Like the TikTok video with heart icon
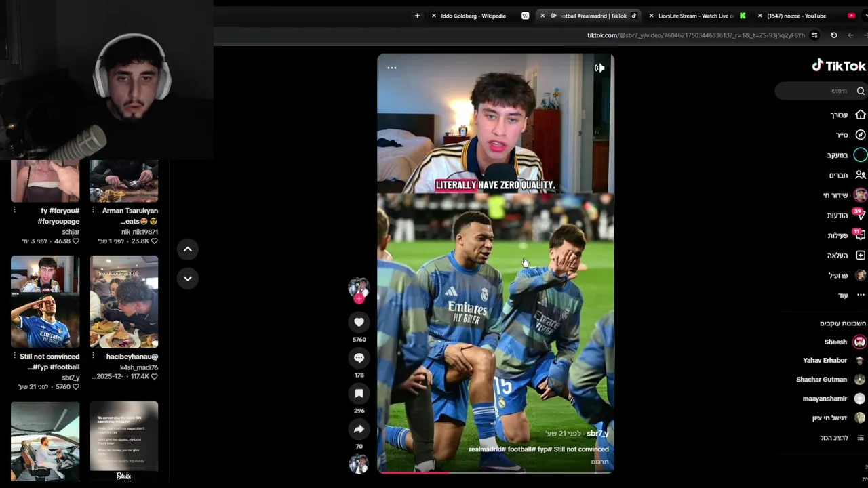Screen dimensions: 868x488 (x=359, y=322)
